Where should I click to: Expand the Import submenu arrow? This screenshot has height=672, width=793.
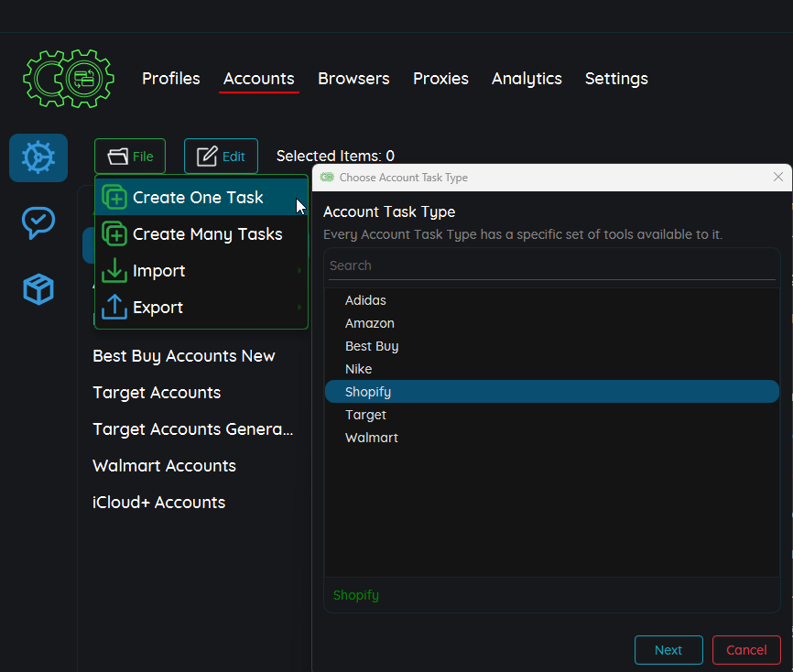point(299,271)
